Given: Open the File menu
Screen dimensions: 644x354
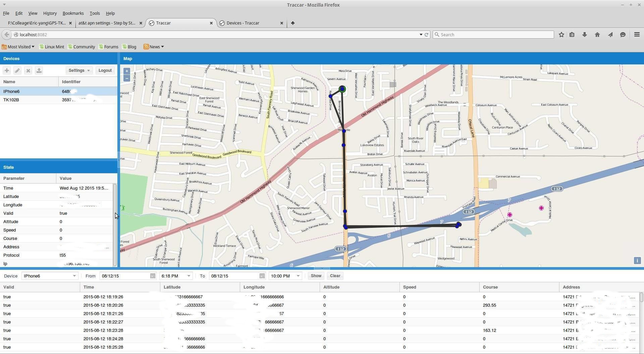Looking at the screenshot, I should pos(6,13).
